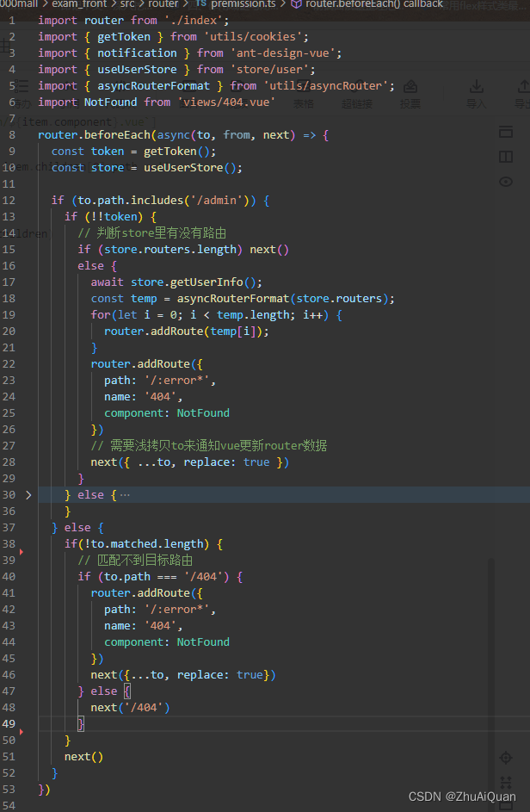Image resolution: width=530 pixels, height=812 pixels.
Task: Click 'store/user' import path string
Action: [x=269, y=70]
